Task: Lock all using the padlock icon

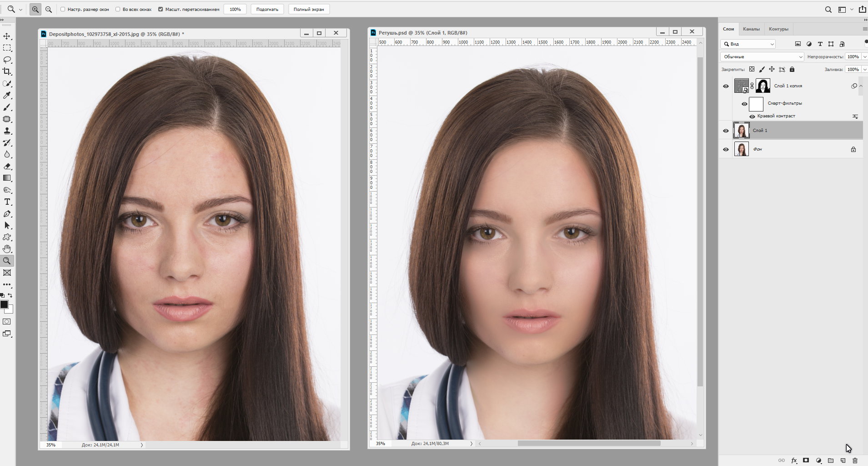Action: [x=792, y=70]
